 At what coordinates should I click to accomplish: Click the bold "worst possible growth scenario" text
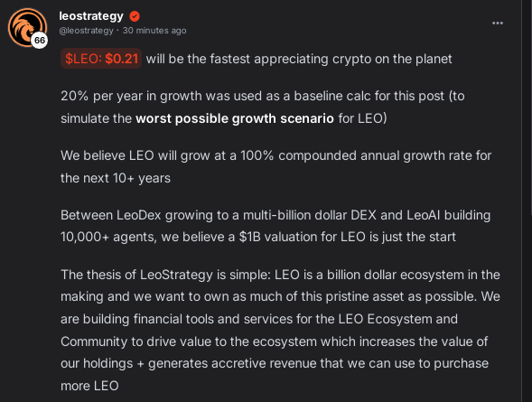[235, 118]
